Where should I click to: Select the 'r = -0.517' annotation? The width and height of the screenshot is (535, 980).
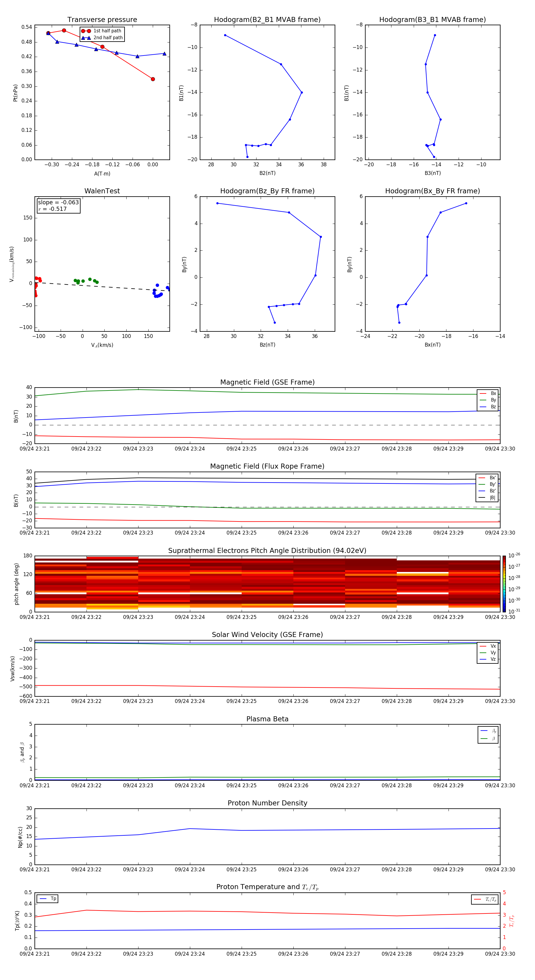[x=53, y=209]
